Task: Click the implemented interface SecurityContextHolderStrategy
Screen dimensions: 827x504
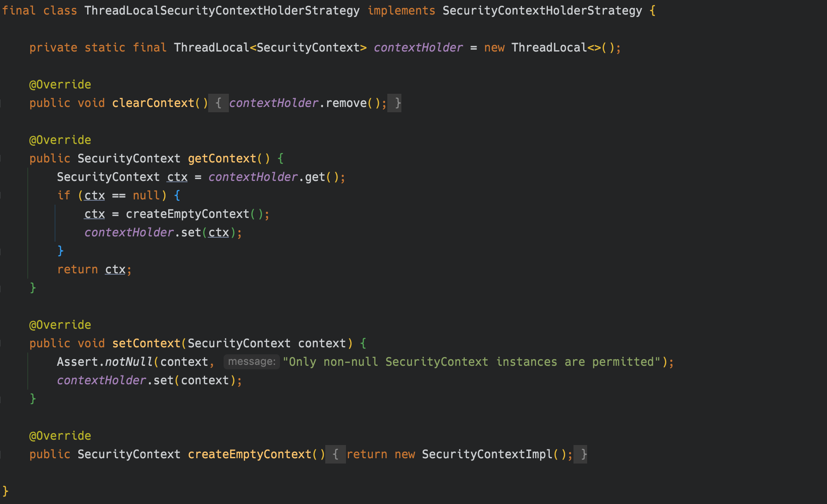Action: tap(542, 11)
